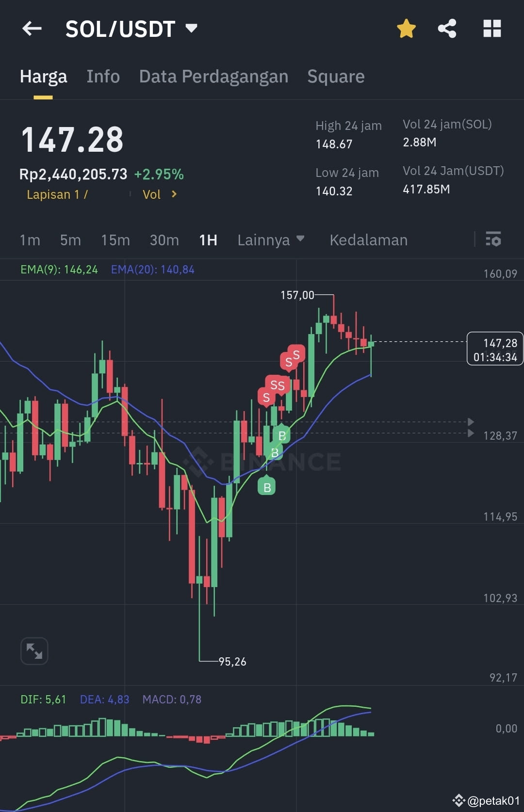This screenshot has width=524, height=812.
Task: Open the chart settings icon beside Kedalaman
Action: tap(493, 239)
